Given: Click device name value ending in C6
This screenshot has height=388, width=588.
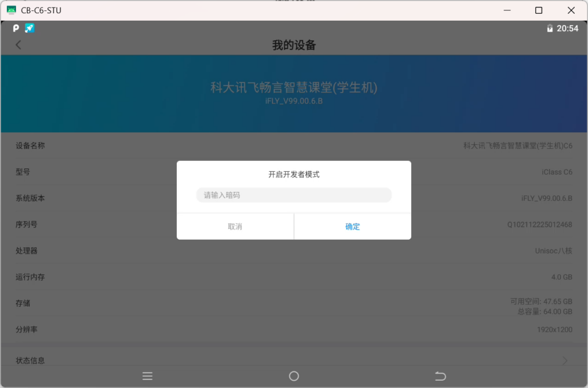Looking at the screenshot, I should tap(518, 145).
